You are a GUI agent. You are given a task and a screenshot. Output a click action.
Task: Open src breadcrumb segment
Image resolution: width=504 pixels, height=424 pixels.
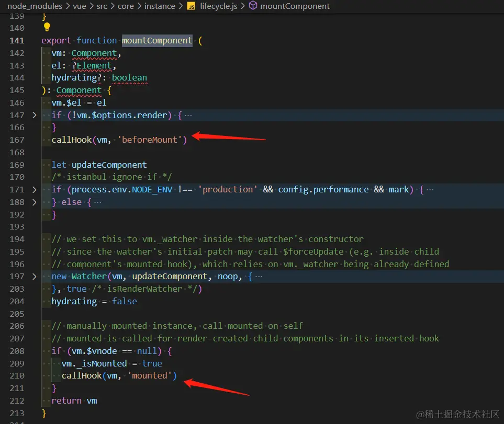pos(102,6)
